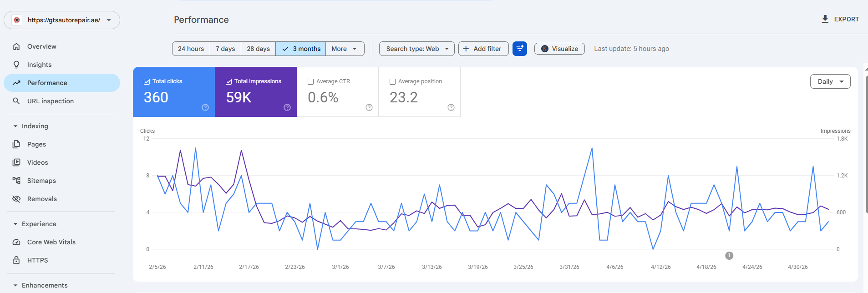Click the plus icon in Add filter

[x=466, y=49]
